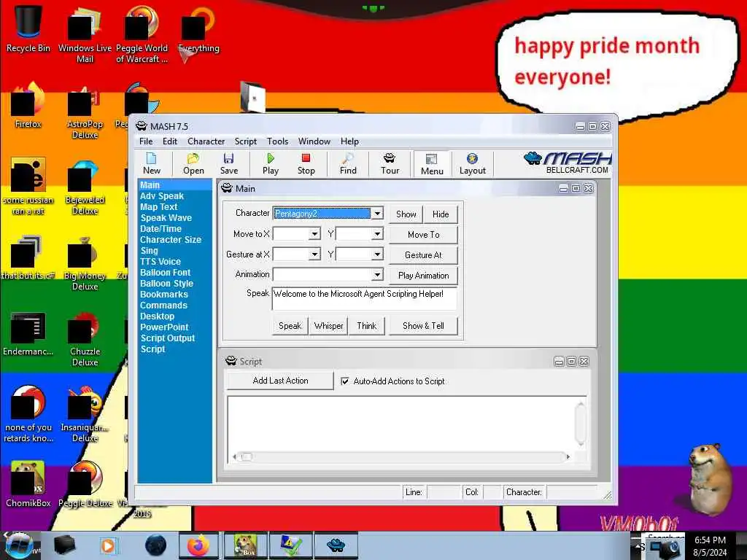Expand the Animation dropdown
Viewport: 747px width, 560px height.
pyautogui.click(x=377, y=275)
